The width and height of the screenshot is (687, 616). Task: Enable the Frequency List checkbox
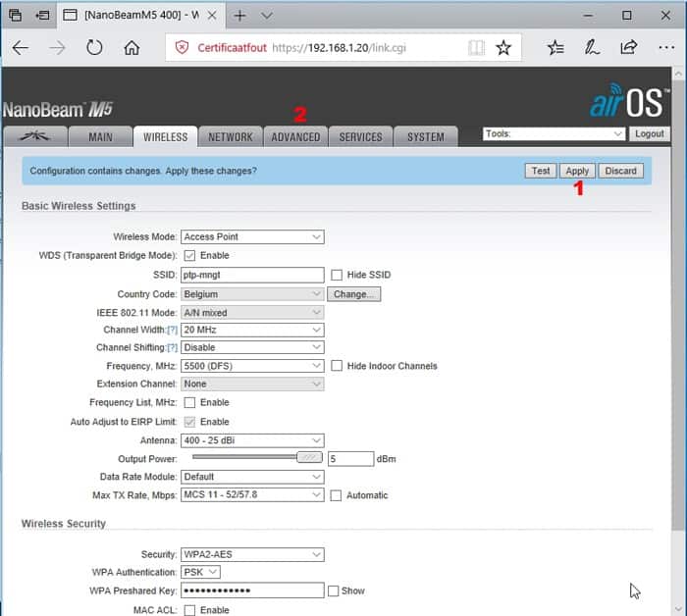click(189, 402)
